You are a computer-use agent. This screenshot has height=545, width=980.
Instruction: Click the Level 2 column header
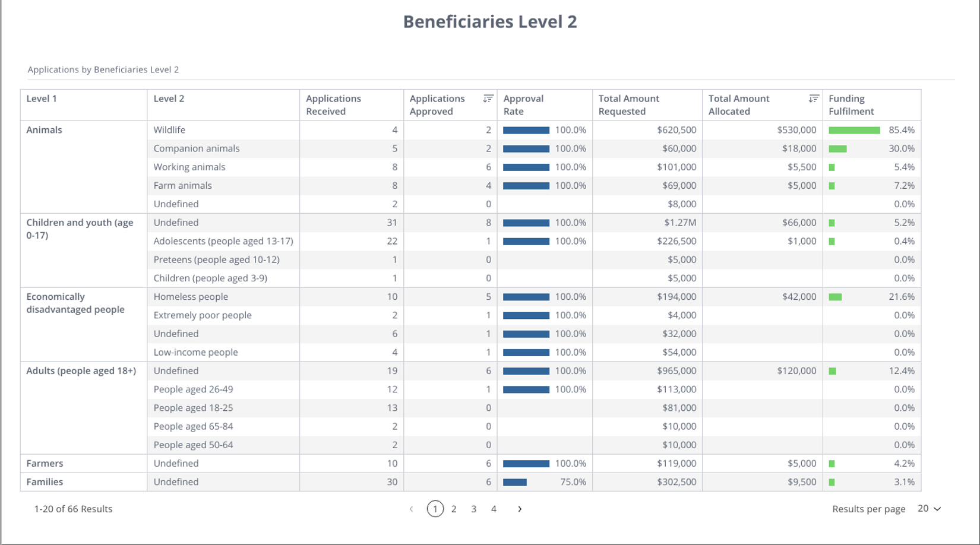click(x=169, y=99)
